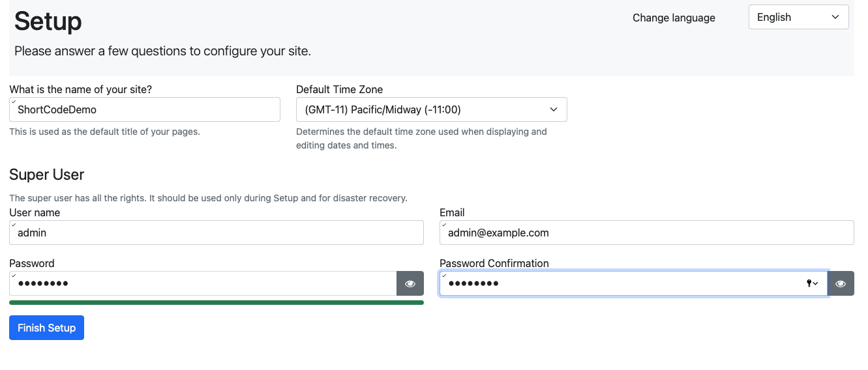Click the checkmark icon in the User name field

(13, 223)
